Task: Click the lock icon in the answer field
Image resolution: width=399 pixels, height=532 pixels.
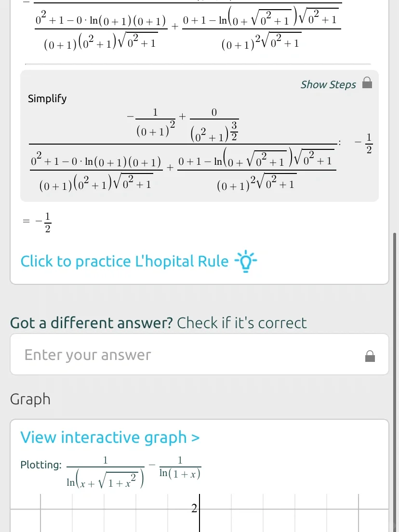Action: [370, 356]
